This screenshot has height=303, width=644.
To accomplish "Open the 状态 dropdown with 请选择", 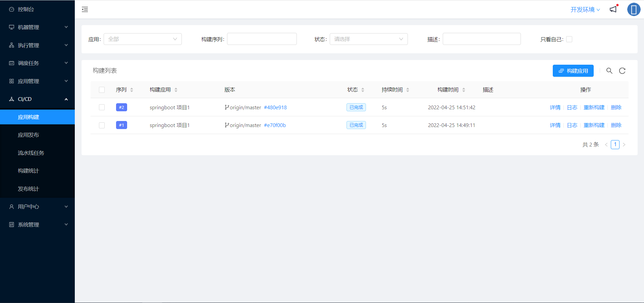I will point(369,39).
